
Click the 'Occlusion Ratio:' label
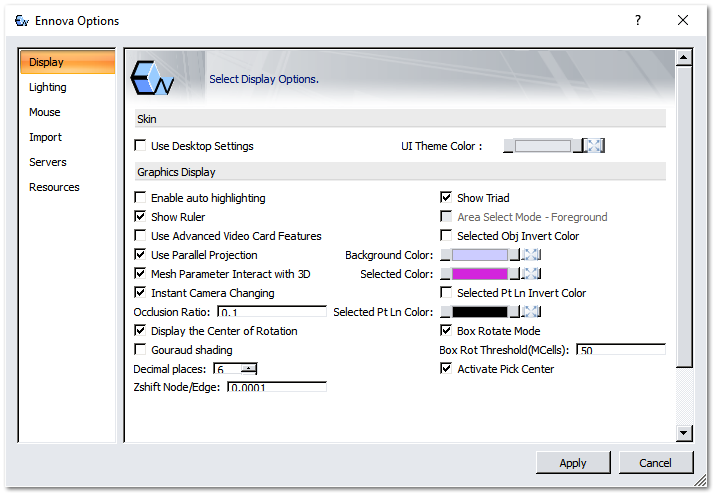172,312
